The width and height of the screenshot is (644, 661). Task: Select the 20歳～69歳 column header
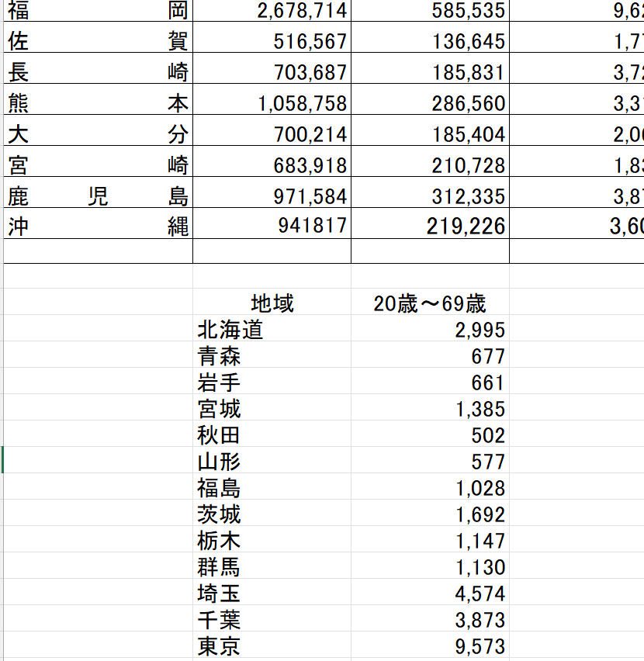[431, 303]
